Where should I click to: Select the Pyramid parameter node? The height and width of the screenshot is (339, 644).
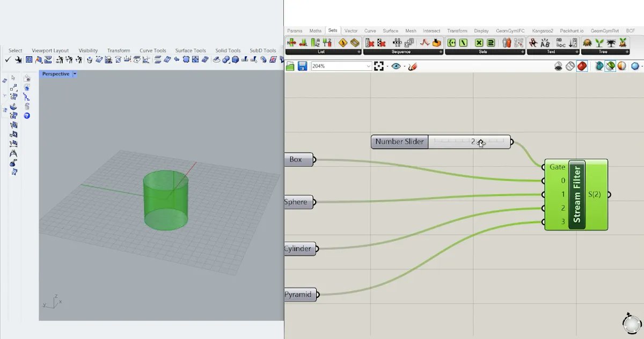coord(300,294)
